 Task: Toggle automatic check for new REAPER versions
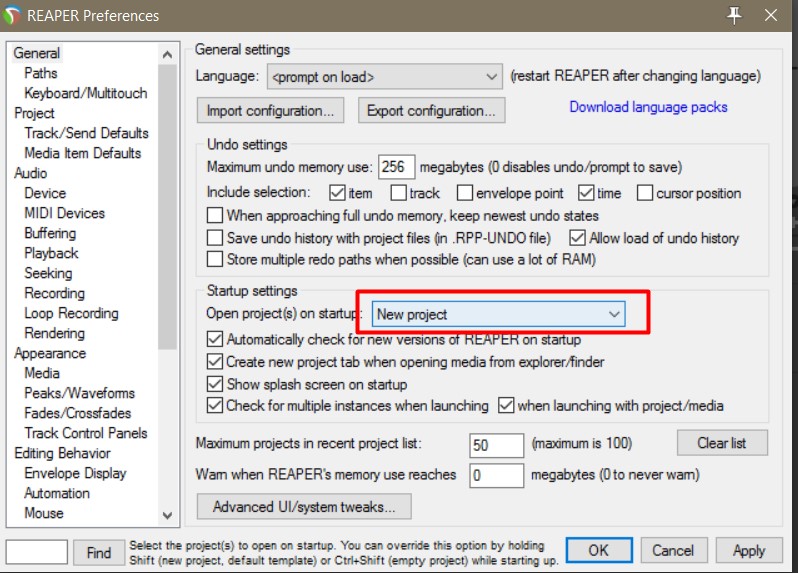215,339
